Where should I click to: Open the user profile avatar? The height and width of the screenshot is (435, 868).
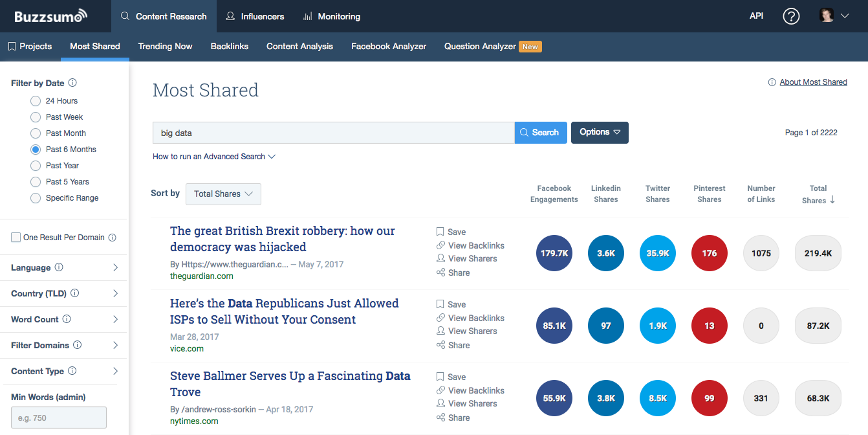pos(827,16)
